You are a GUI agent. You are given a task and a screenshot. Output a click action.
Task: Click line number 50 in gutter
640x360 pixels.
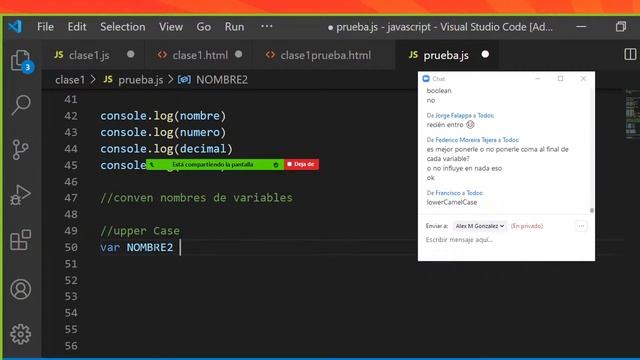[71, 247]
